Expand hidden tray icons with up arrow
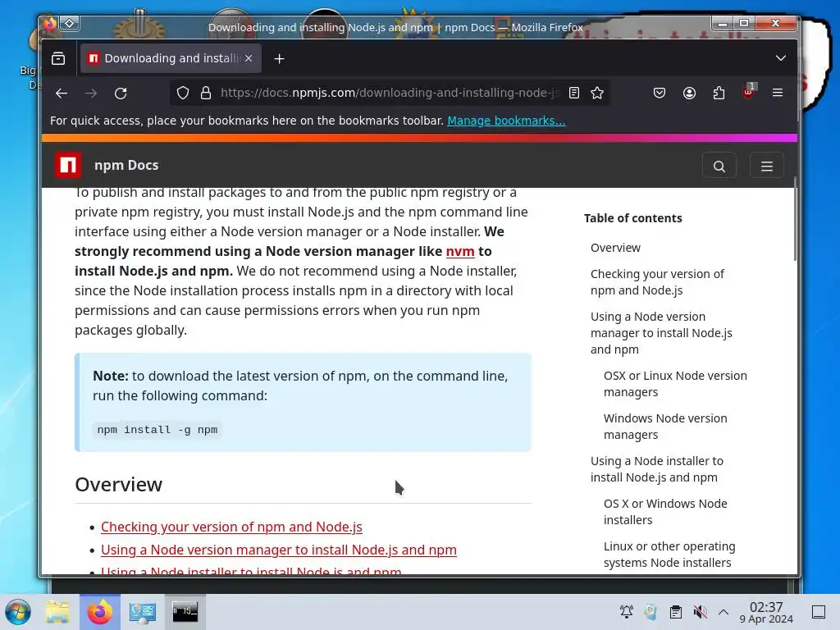 click(724, 612)
